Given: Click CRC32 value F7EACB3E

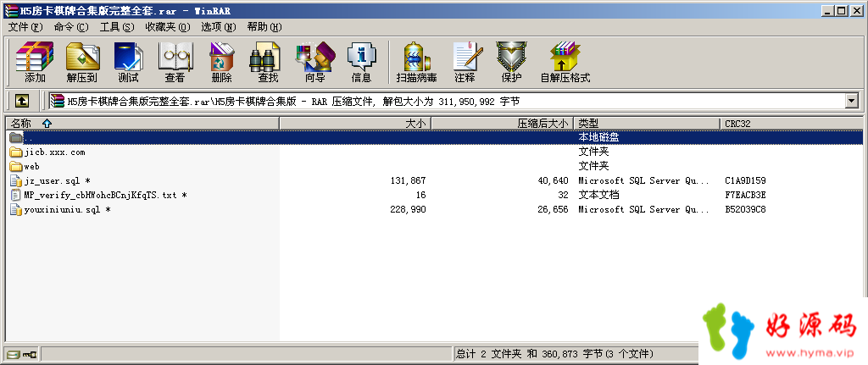Looking at the screenshot, I should click(745, 196).
